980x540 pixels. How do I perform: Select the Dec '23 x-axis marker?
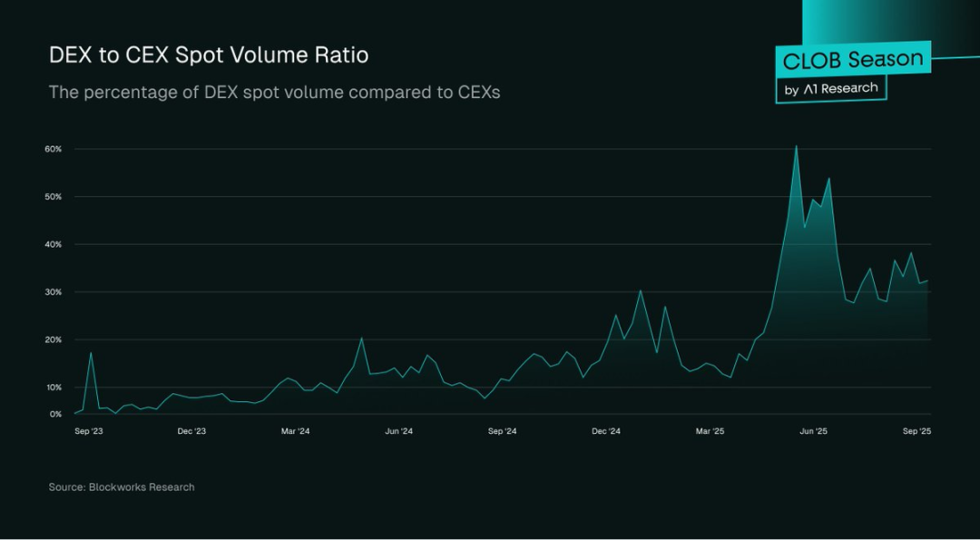tap(191, 432)
